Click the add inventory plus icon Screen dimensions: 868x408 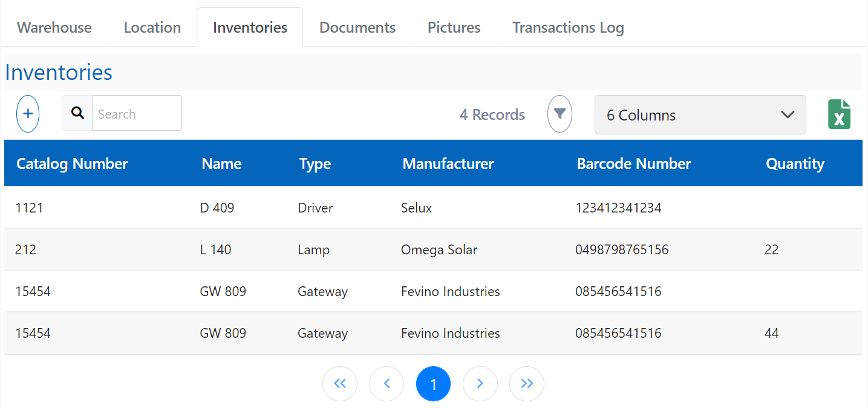(28, 114)
